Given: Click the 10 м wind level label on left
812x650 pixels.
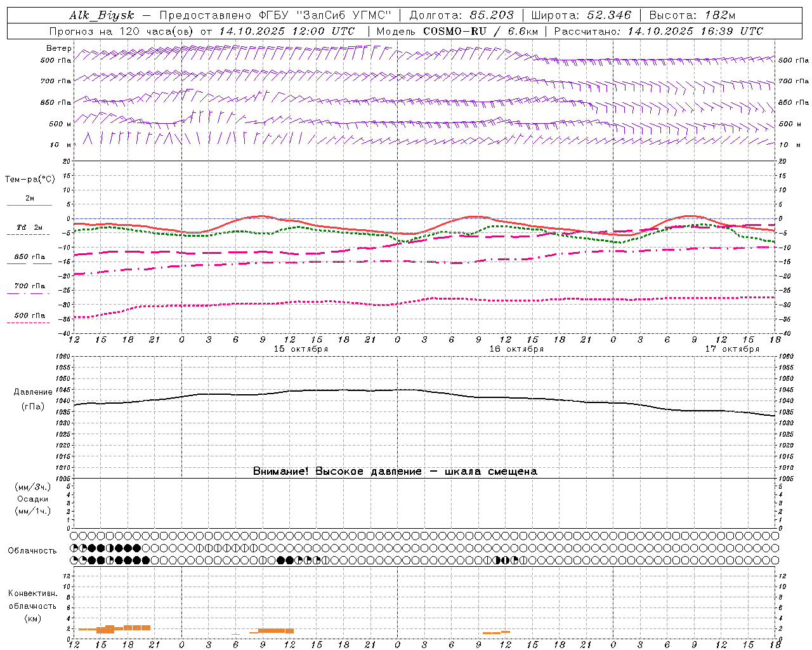Looking at the screenshot, I should click(x=60, y=145).
